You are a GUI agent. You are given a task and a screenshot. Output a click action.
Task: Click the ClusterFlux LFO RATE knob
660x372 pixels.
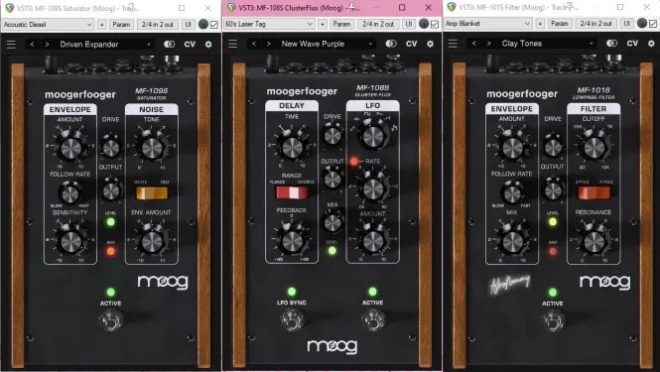point(373,189)
